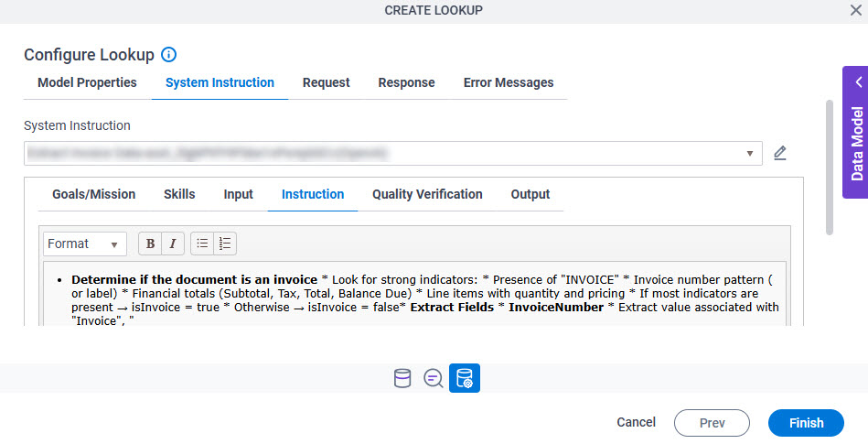
Task: Select the highlighted database settings icon
Action: [x=465, y=378]
